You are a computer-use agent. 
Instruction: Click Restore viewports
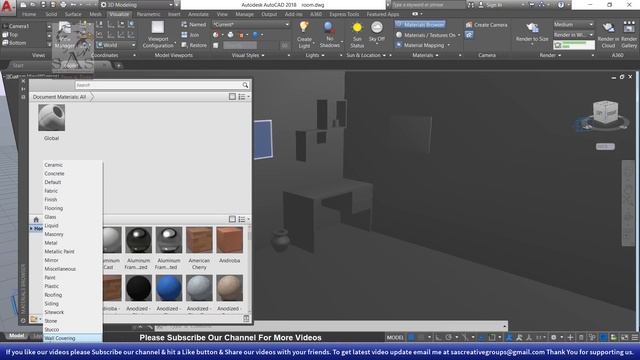pyautogui.click(x=194, y=45)
